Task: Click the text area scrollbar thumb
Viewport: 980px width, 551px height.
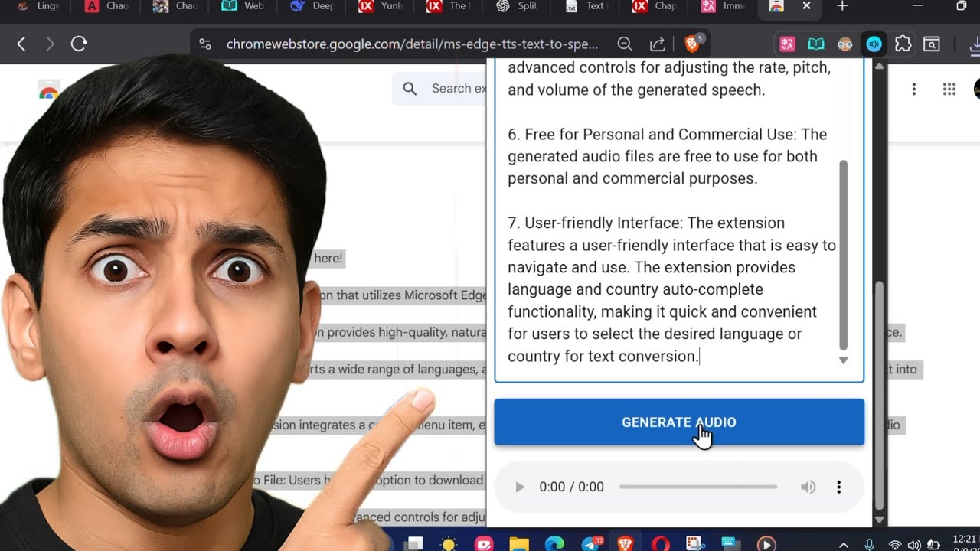Action: 843,255
